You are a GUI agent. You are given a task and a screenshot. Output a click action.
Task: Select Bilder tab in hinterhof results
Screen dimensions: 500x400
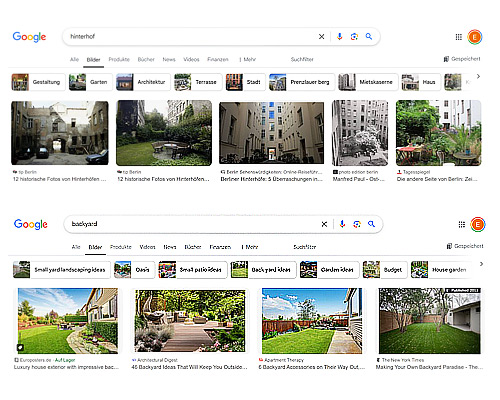click(93, 60)
